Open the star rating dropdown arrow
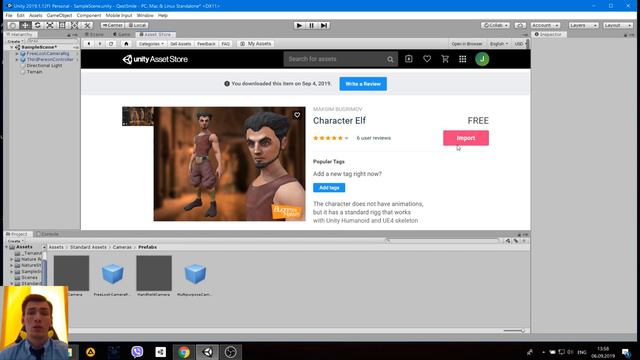Viewport: 640px width, 360px height. coord(347,138)
